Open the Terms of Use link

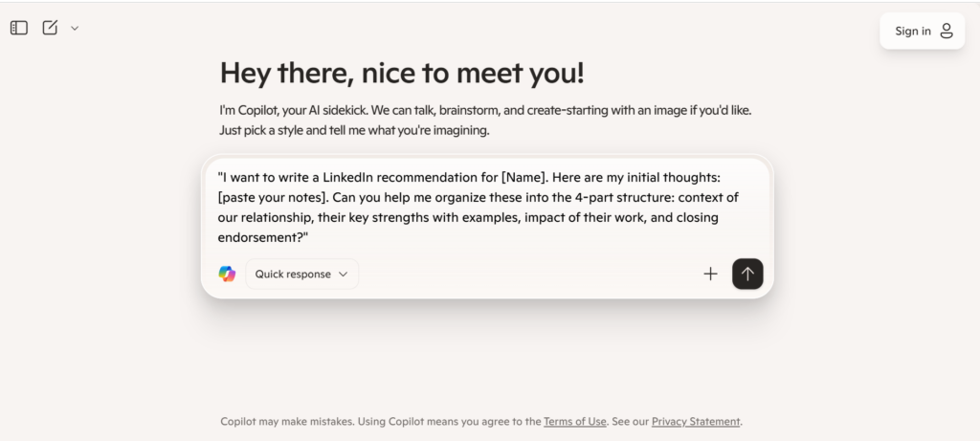[x=574, y=422]
